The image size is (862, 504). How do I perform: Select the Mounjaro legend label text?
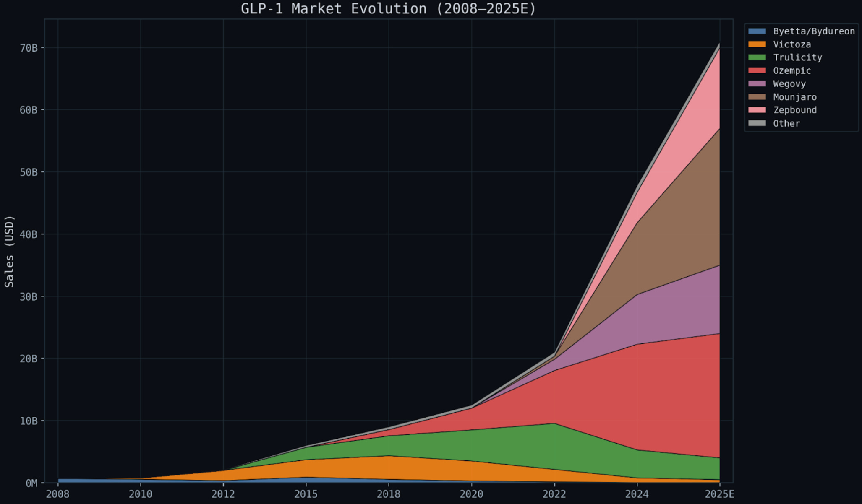pyautogui.click(x=795, y=97)
